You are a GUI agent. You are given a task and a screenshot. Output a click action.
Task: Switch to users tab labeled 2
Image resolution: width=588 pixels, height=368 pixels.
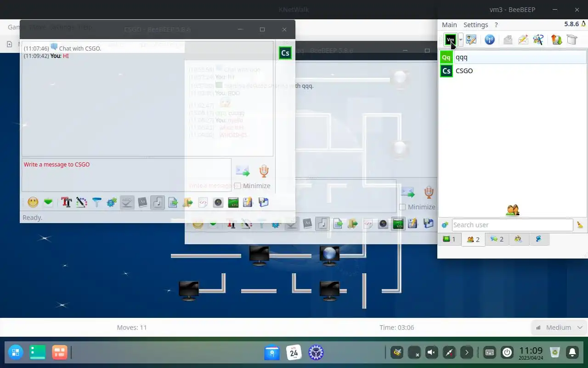click(x=473, y=239)
